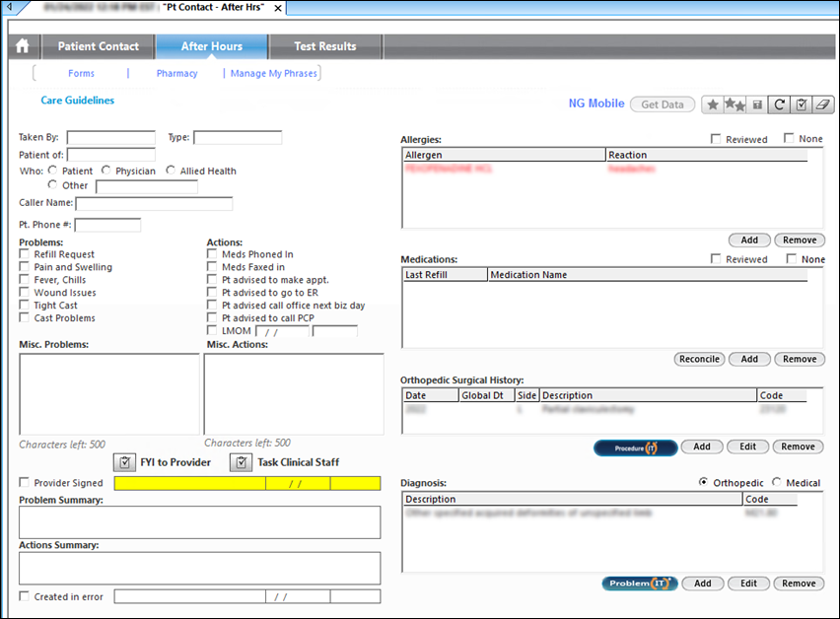Click the Pt. Phone # field

point(107,225)
